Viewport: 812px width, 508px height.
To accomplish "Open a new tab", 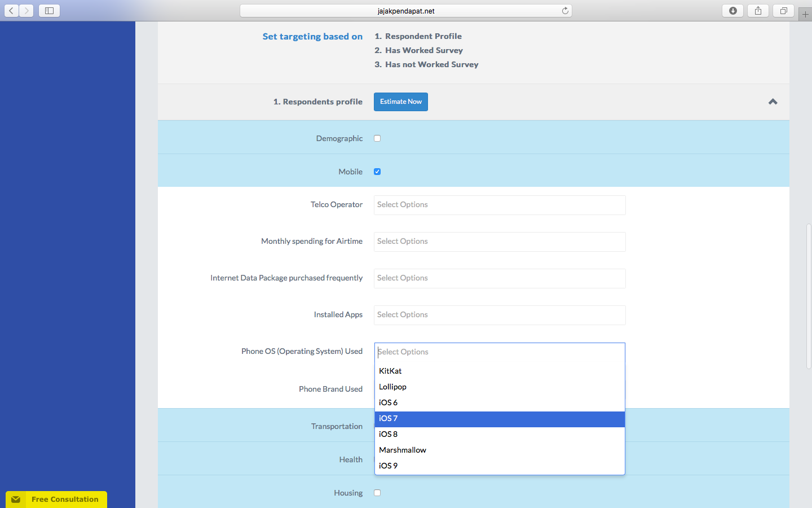I will [805, 14].
